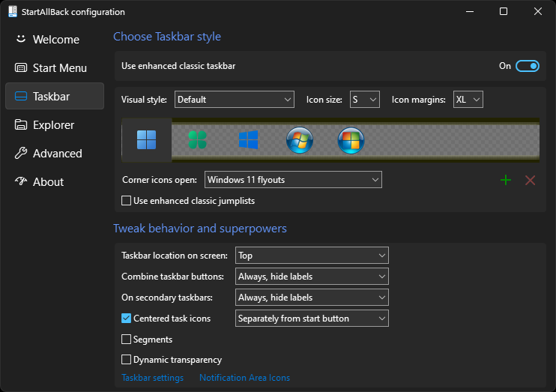Open On secondary taskbars dropdown
Viewport: 556px width, 392px height.
[312, 298]
